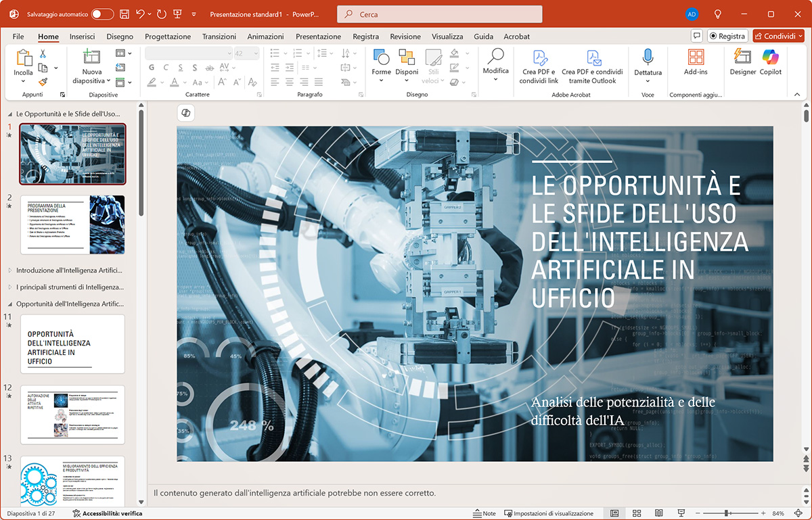The width and height of the screenshot is (812, 520).
Task: Start Dettatura voice dictation
Action: click(x=648, y=62)
